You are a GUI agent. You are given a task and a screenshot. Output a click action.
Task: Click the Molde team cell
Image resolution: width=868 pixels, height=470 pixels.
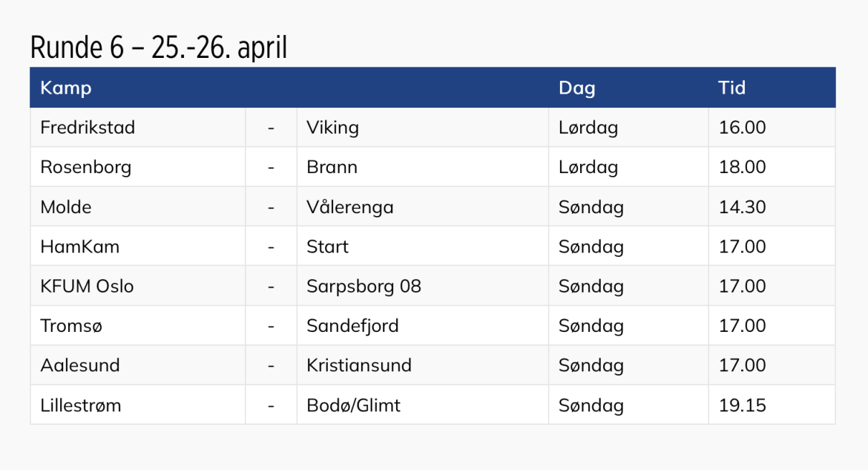tap(66, 207)
